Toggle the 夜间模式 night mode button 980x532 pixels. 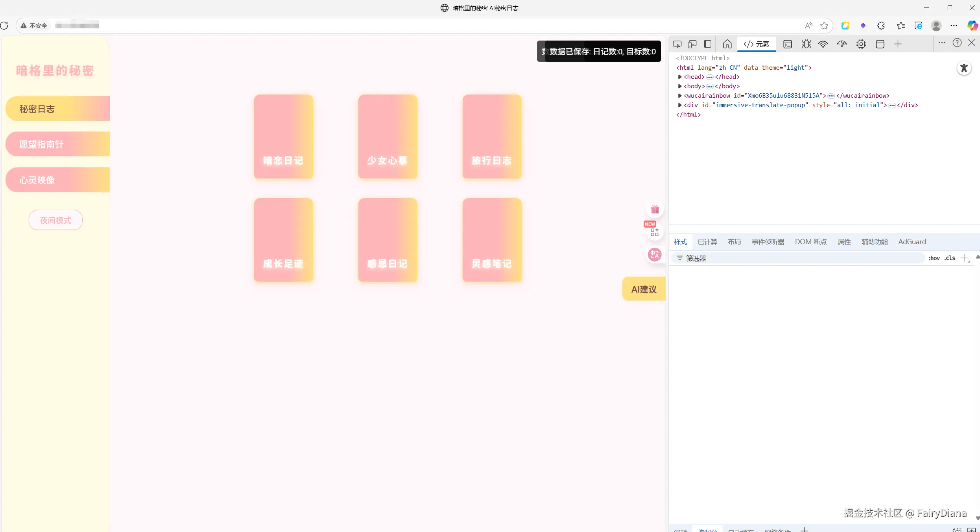55,220
